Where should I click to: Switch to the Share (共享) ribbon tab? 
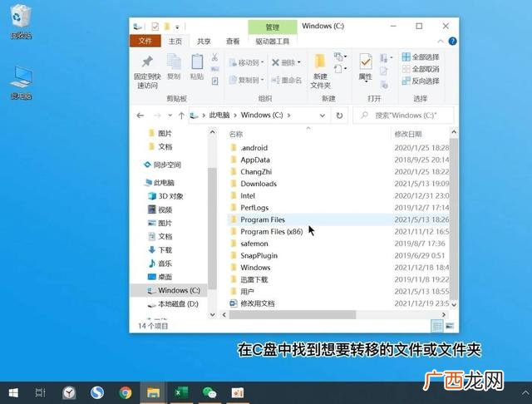204,42
